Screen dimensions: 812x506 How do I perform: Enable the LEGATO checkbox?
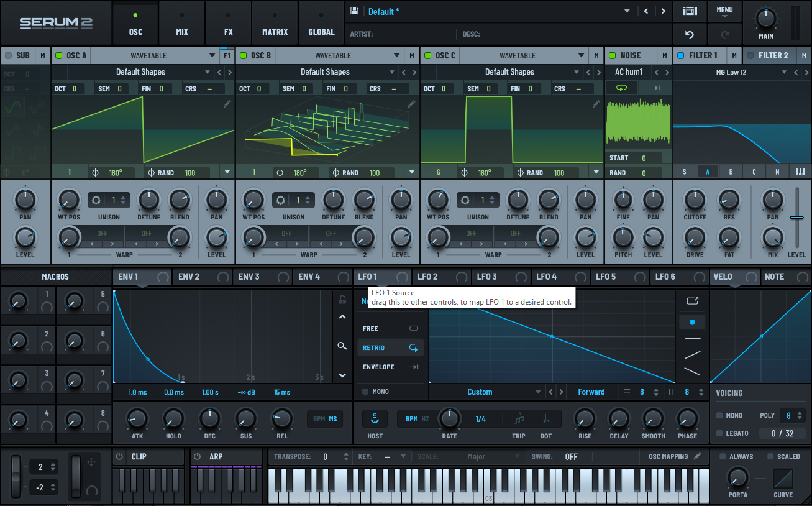pos(719,433)
